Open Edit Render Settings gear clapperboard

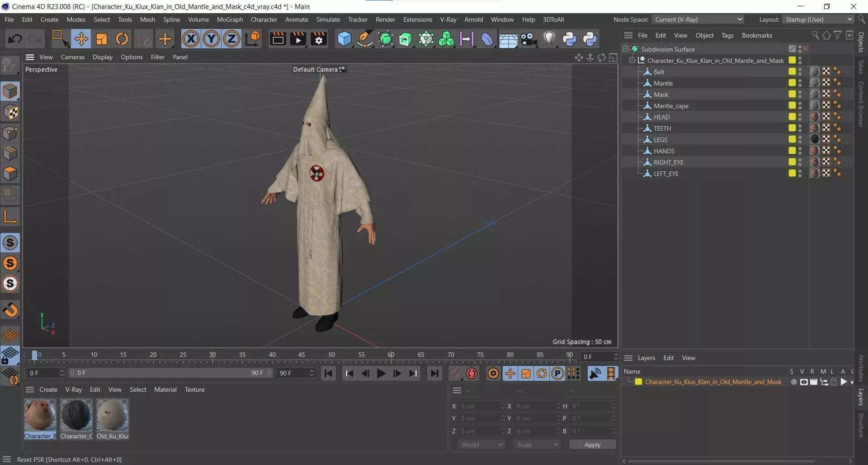pos(319,39)
